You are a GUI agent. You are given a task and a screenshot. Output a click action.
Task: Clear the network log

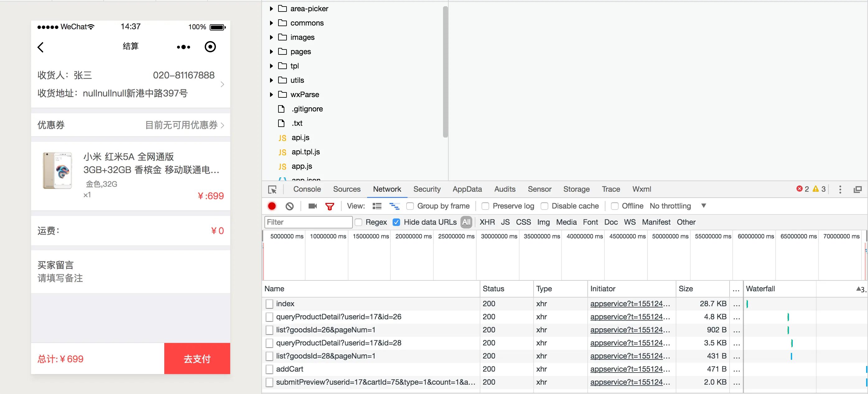click(289, 206)
